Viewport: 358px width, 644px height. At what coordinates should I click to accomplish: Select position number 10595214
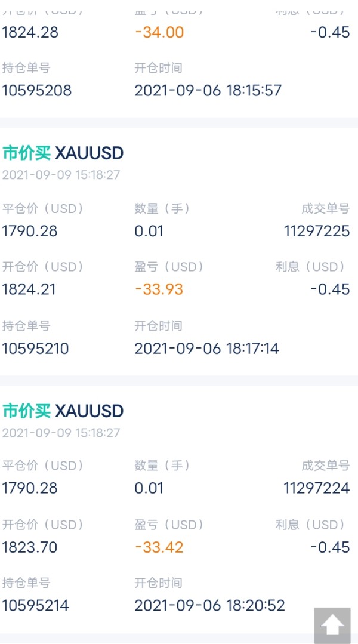(x=36, y=605)
